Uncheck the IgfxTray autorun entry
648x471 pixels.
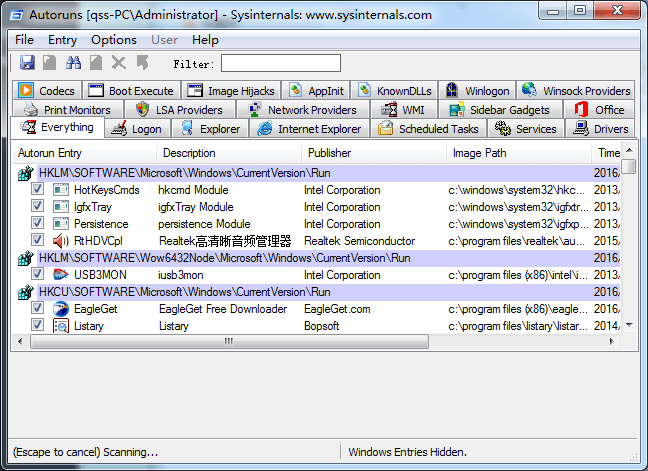click(37, 206)
